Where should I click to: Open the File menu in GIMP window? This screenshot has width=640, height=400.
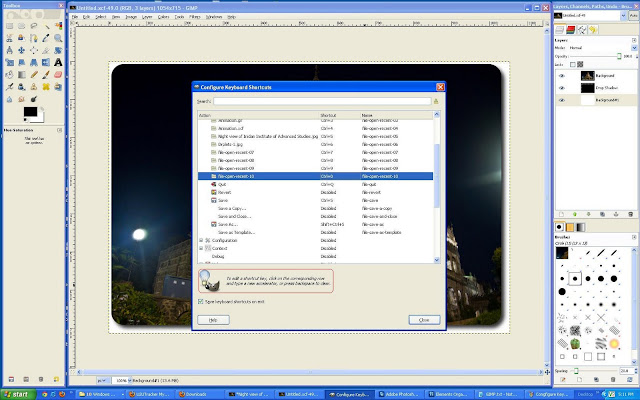pyautogui.click(x=75, y=17)
